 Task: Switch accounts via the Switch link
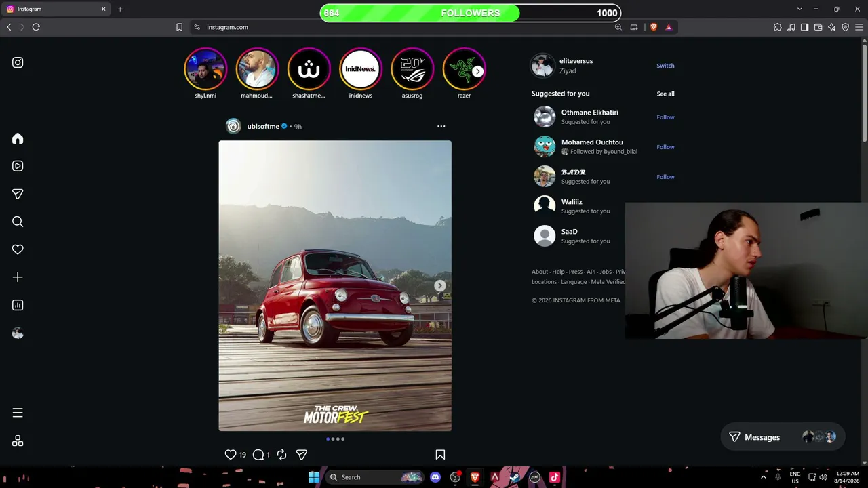click(665, 66)
